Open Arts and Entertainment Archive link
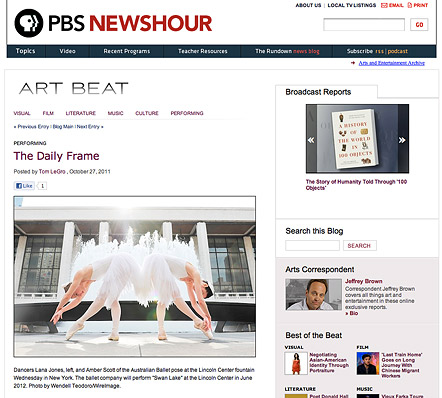The image size is (442, 398). (392, 63)
